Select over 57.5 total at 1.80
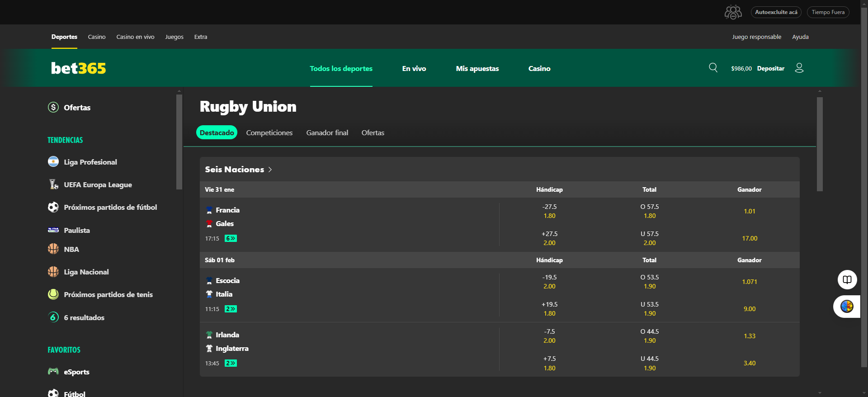This screenshot has height=397, width=868. point(650,211)
